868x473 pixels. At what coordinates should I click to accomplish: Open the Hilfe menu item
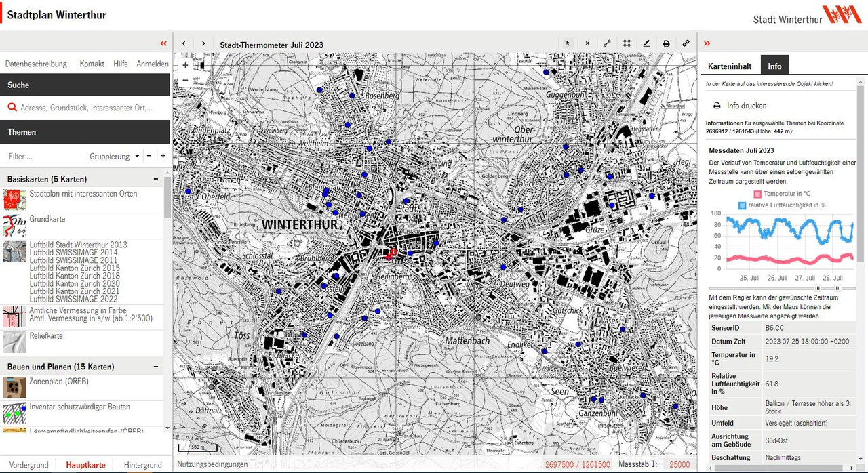(x=121, y=64)
